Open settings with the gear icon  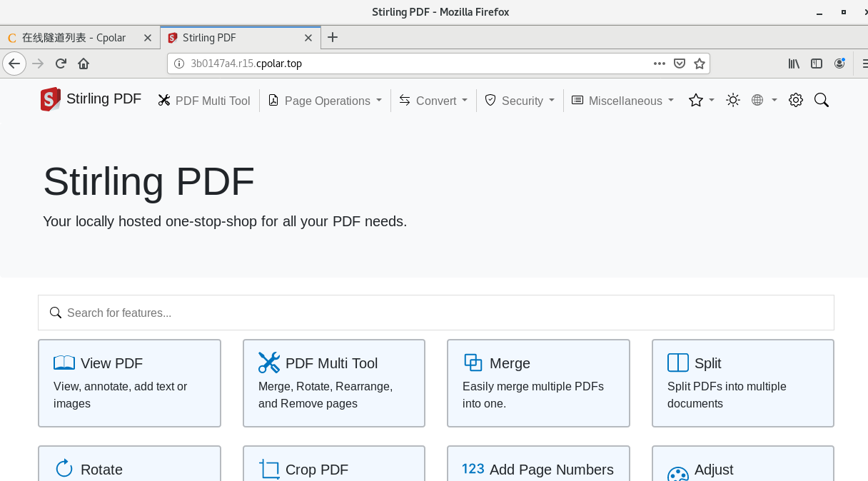(796, 101)
